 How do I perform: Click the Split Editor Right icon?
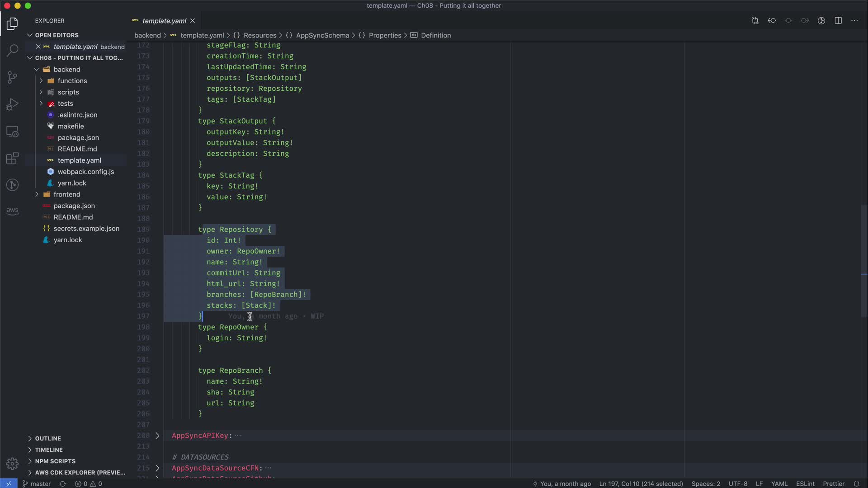[838, 21]
